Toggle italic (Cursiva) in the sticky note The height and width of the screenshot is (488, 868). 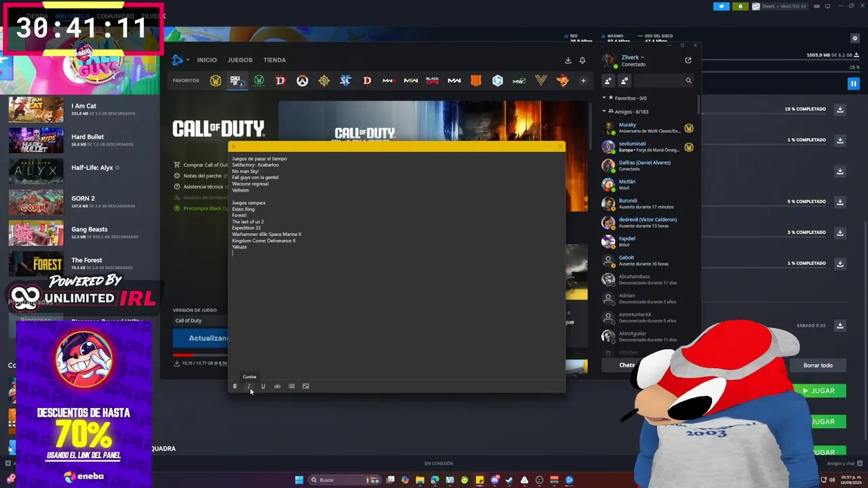[249, 386]
